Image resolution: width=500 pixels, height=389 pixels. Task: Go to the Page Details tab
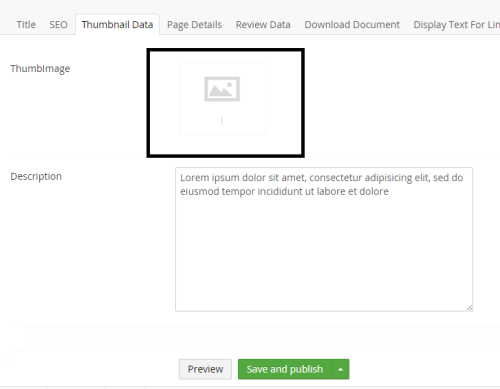pyautogui.click(x=194, y=25)
